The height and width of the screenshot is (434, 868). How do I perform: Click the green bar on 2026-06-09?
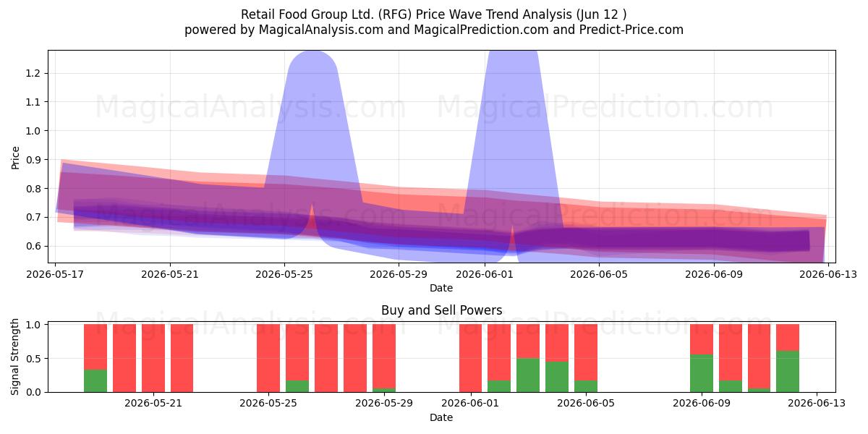(701, 373)
